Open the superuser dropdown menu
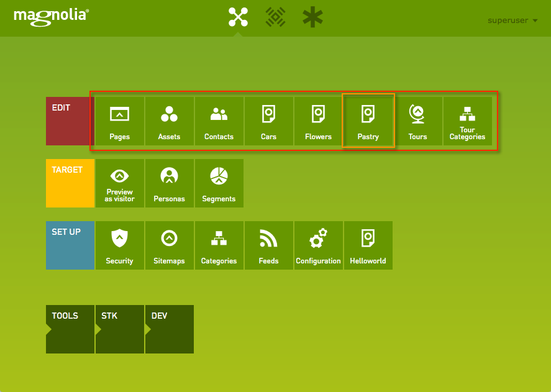Viewport: 551px width, 392px height. coord(512,21)
